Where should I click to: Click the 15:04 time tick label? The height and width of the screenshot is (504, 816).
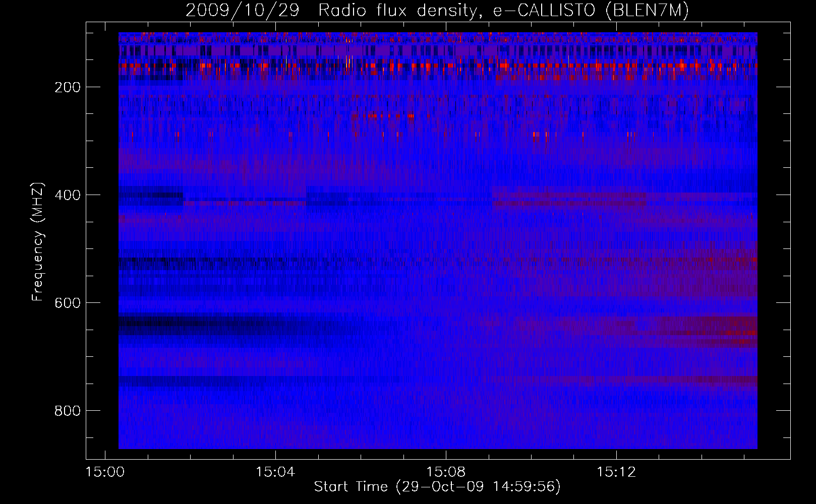point(275,472)
